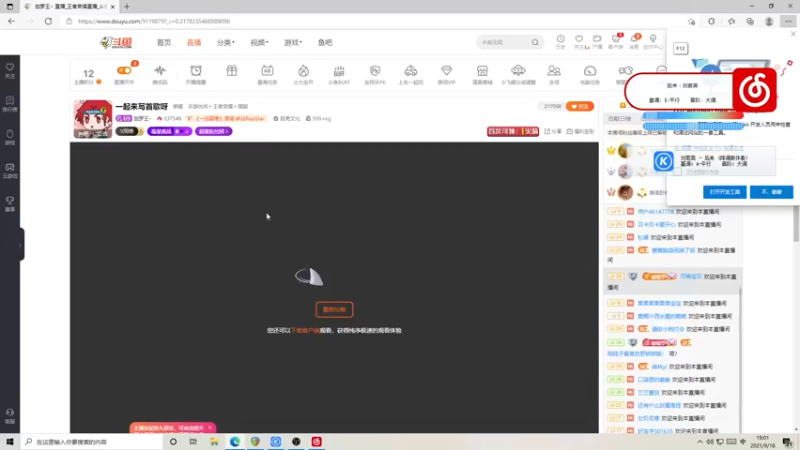Viewport: 800px width, 450px height.
Task: Open the car 上车一起玩 icon
Action: (411, 70)
